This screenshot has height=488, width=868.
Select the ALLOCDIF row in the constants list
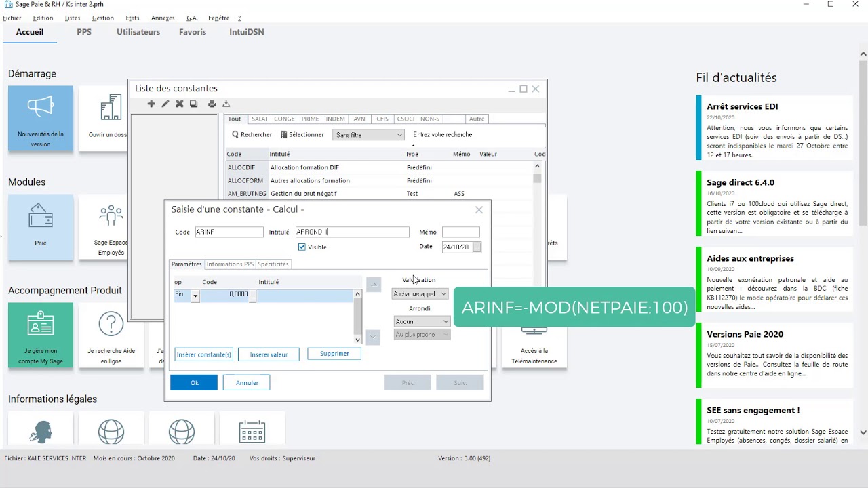[380, 167]
